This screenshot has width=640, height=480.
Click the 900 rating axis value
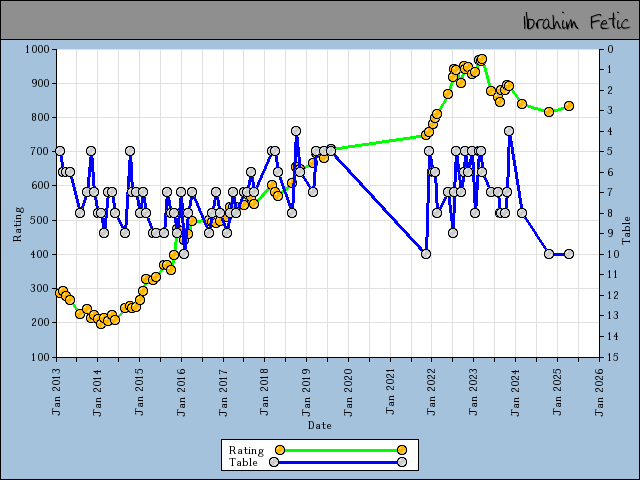(40, 83)
